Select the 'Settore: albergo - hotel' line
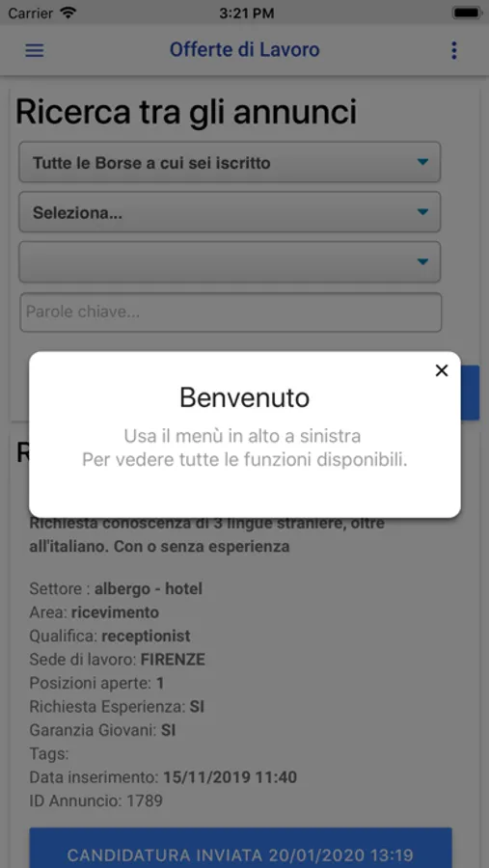This screenshot has height=868, width=489. click(x=116, y=588)
